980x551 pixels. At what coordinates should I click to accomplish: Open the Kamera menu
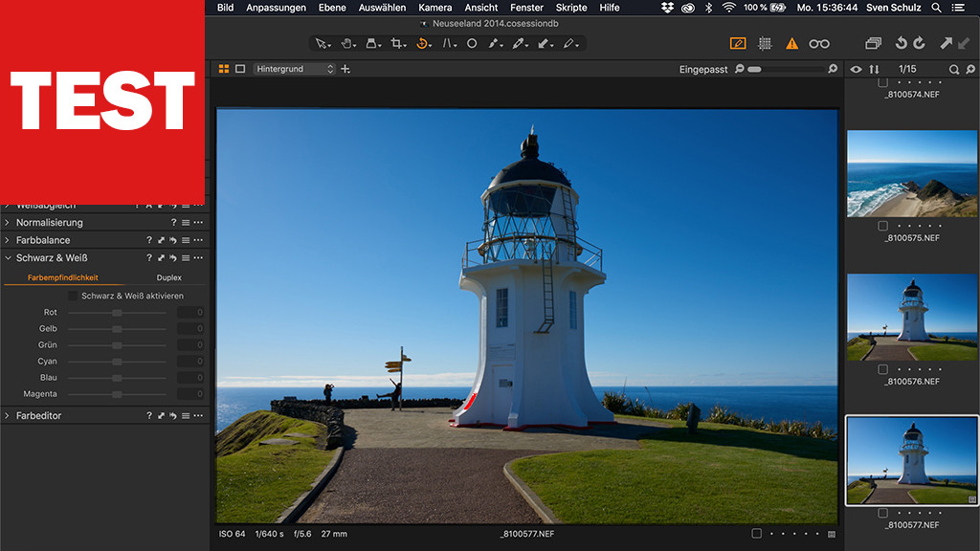click(435, 8)
